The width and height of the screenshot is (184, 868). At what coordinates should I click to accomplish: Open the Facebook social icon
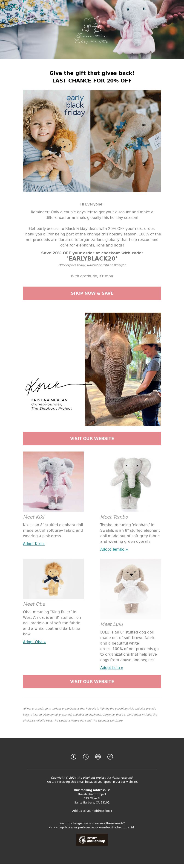74,757
